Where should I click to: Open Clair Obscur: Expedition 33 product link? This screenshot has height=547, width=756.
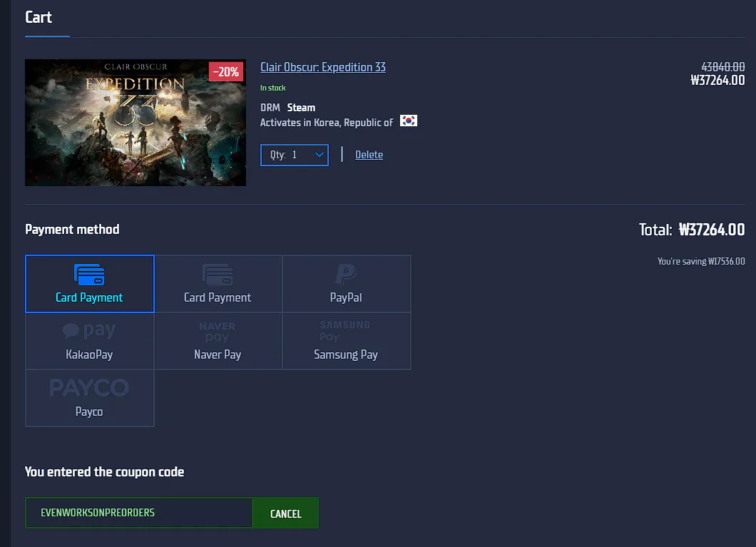[323, 67]
